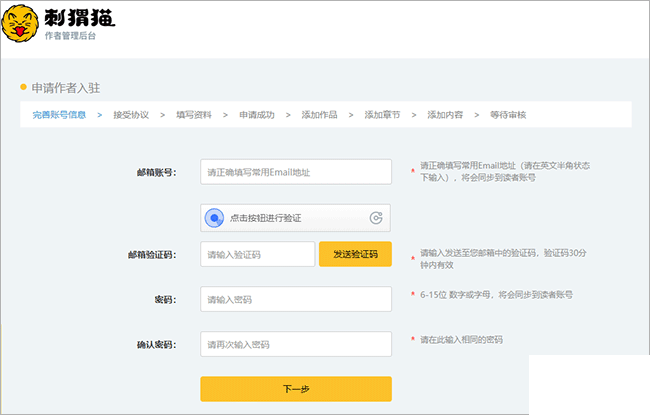Click the 下一步 button
This screenshot has width=650, height=415.
pos(296,389)
